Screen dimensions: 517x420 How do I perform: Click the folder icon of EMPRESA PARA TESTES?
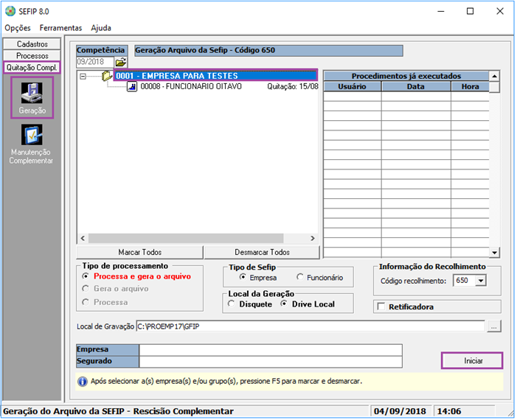coord(107,76)
